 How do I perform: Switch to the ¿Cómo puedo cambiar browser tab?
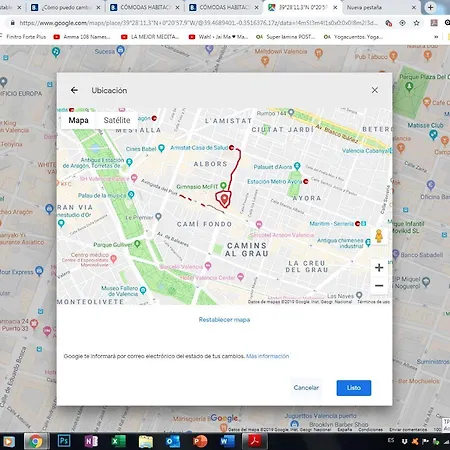pos(66,7)
